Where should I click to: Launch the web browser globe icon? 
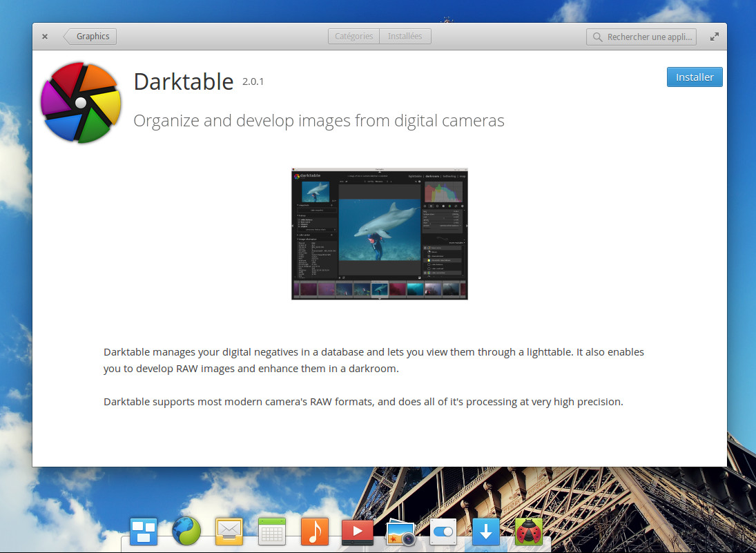click(x=186, y=531)
